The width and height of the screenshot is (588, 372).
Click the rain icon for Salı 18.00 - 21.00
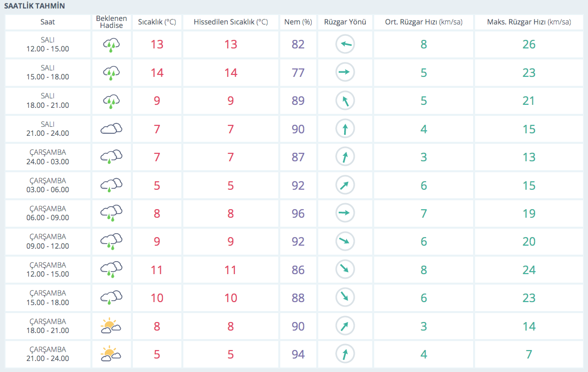(x=111, y=101)
